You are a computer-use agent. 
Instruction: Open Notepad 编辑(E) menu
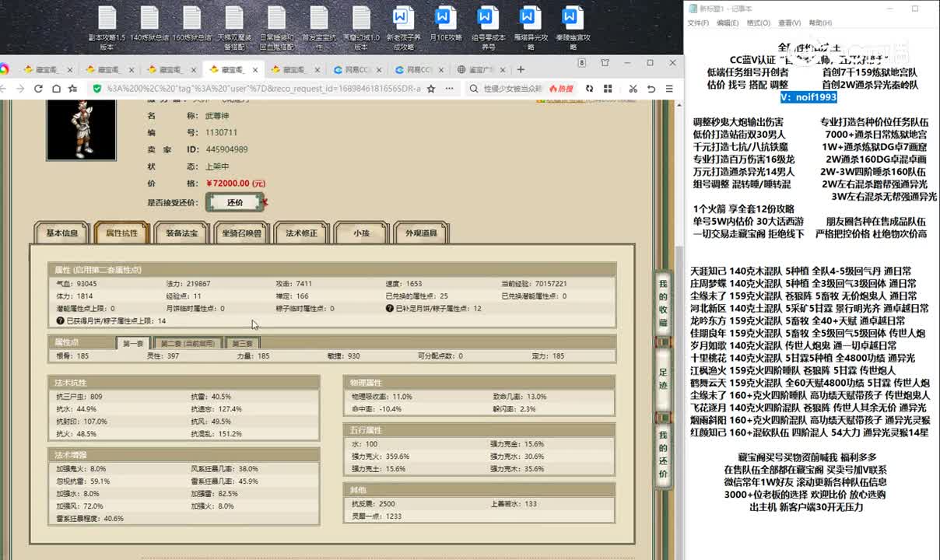[x=728, y=23]
